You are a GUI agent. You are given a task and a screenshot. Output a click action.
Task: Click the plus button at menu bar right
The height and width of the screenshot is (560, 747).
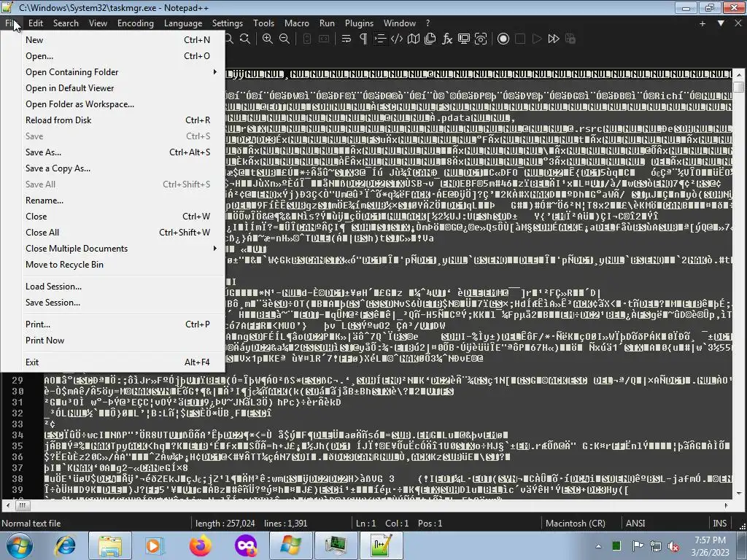[703, 23]
